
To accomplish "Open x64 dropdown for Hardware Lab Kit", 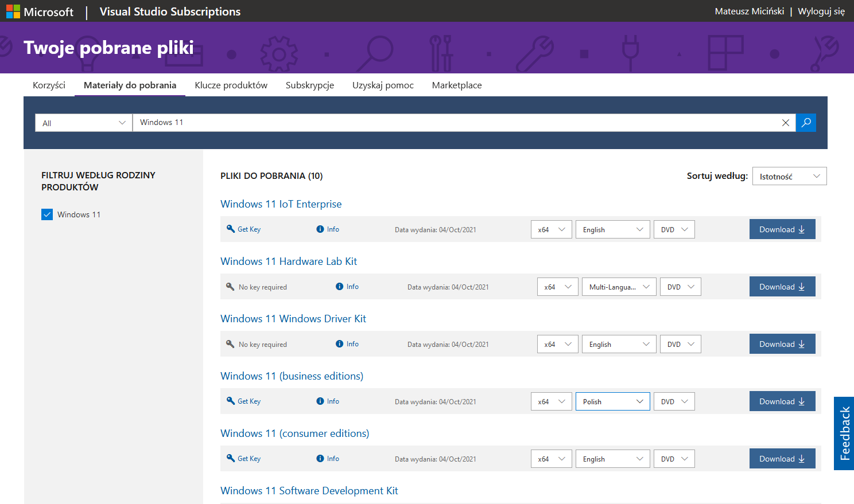I will click(x=558, y=287).
